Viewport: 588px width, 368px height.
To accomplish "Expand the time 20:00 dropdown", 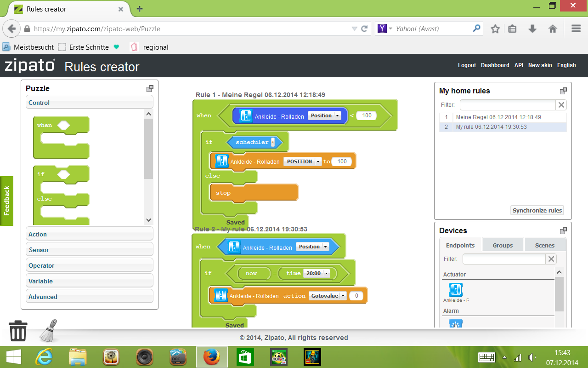I will coord(326,273).
